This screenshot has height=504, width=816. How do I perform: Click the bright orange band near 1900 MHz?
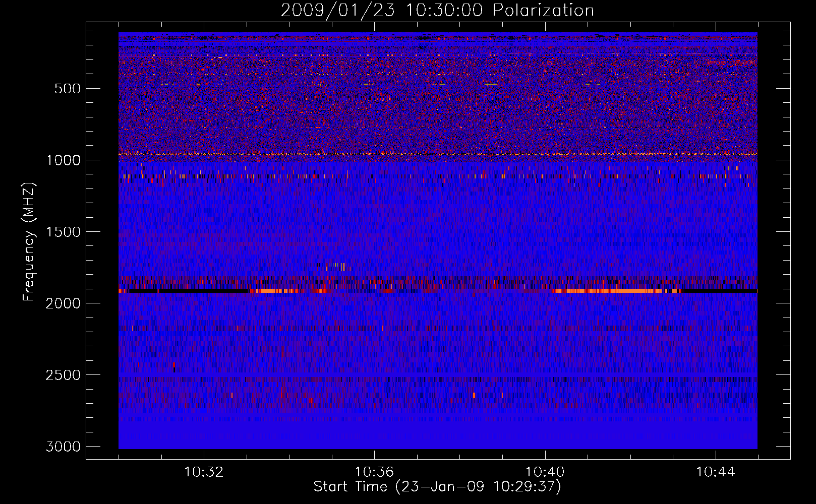point(608,291)
